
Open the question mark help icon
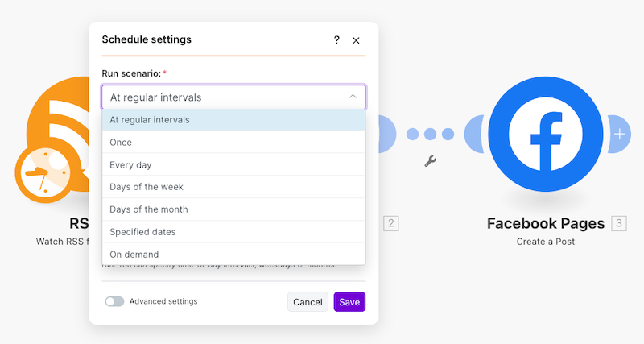(336, 39)
